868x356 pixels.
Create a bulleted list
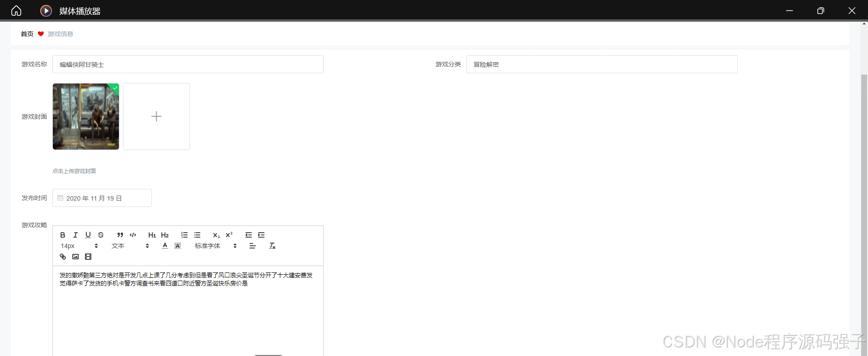pos(197,235)
